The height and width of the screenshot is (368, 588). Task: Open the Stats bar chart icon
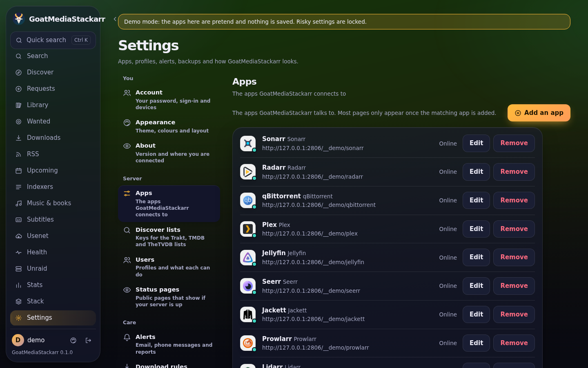coord(18,285)
